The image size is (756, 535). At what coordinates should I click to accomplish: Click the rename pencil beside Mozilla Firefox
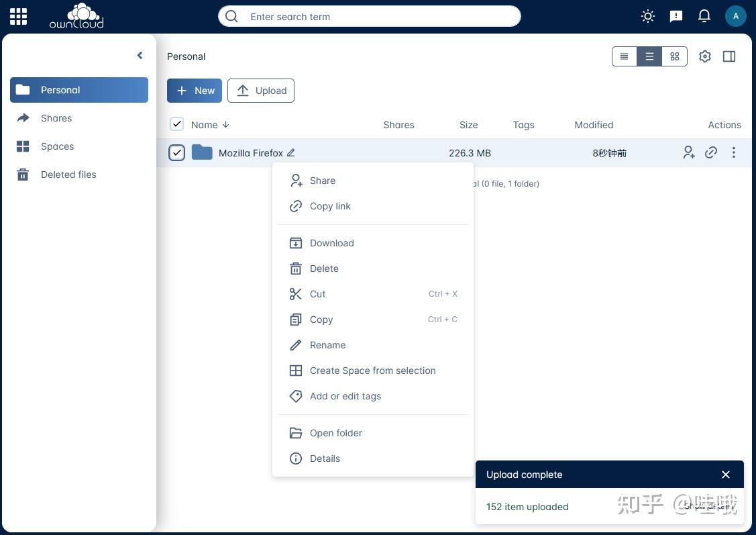290,152
